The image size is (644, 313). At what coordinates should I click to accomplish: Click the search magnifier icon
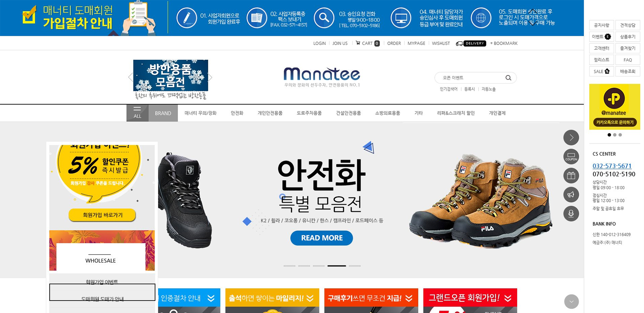click(x=508, y=78)
